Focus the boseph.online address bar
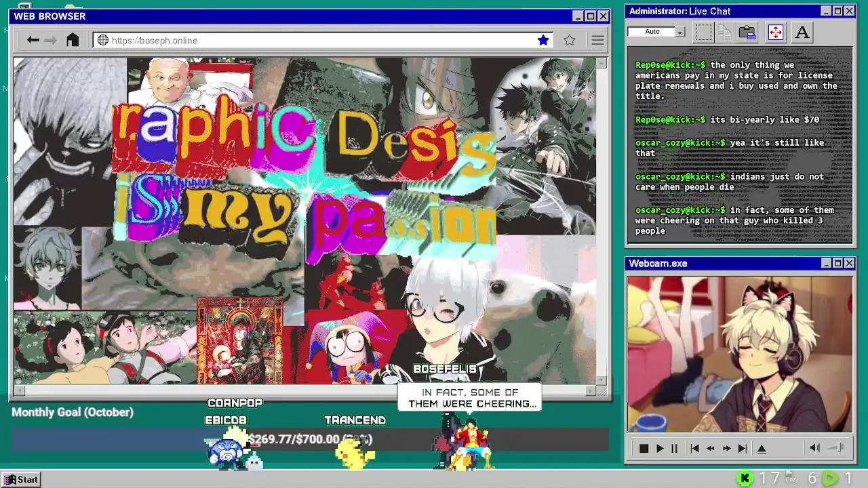868x488 pixels. pyautogui.click(x=322, y=40)
